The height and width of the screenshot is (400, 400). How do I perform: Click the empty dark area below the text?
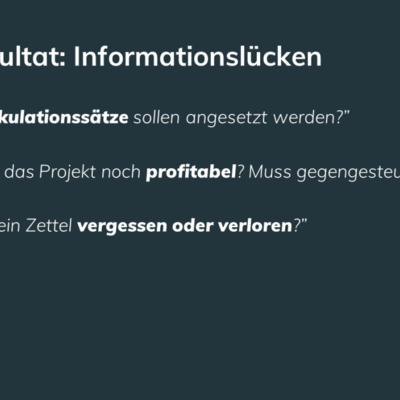click(x=200, y=317)
